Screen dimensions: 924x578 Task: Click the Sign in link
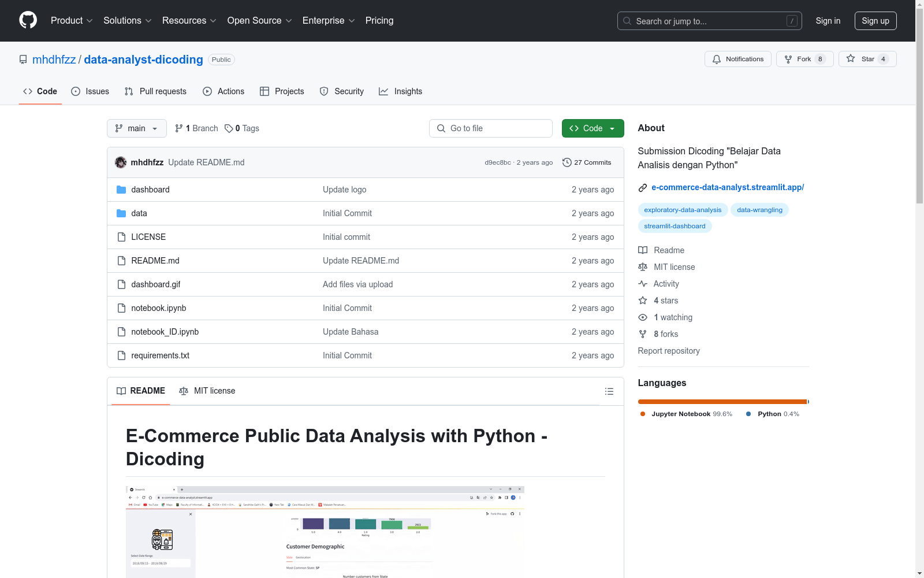tap(828, 21)
